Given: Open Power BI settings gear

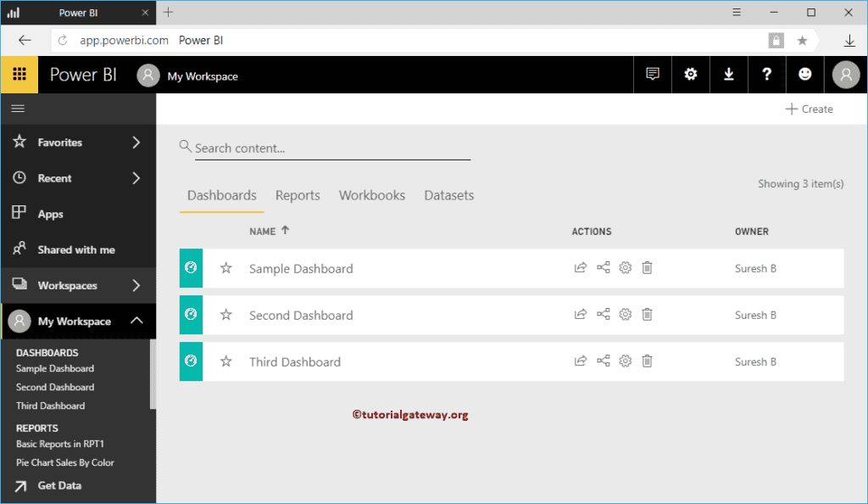Looking at the screenshot, I should (690, 75).
